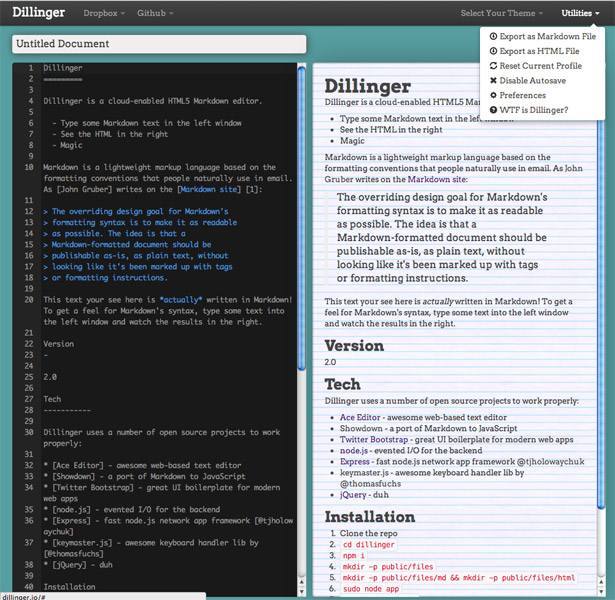Click the download icon beside Export as HTML File

point(493,51)
